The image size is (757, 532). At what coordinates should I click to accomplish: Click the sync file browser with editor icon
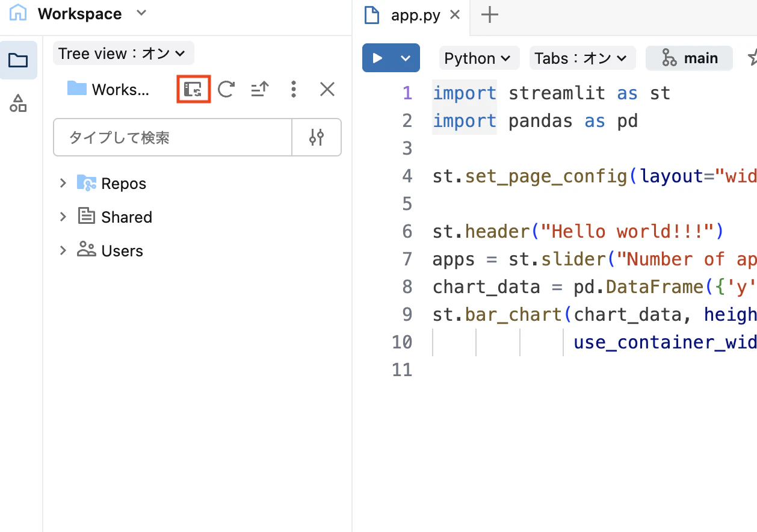click(193, 90)
